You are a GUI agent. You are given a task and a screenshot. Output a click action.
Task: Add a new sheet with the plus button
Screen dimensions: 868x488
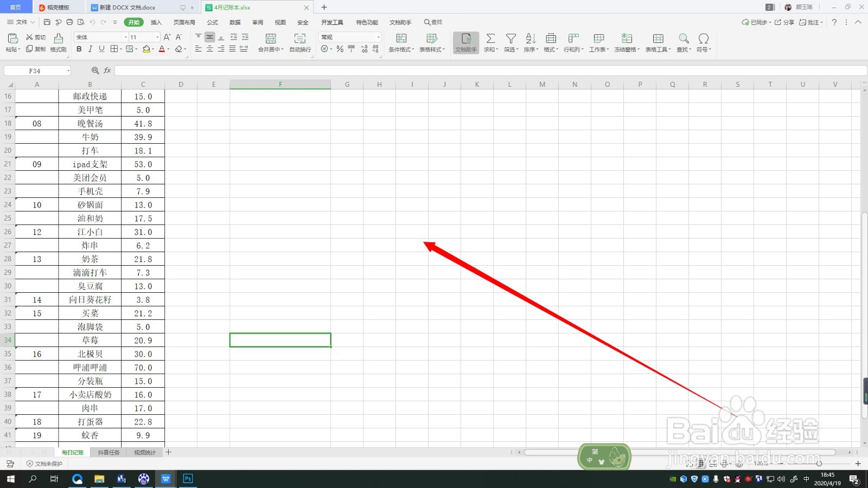click(169, 452)
